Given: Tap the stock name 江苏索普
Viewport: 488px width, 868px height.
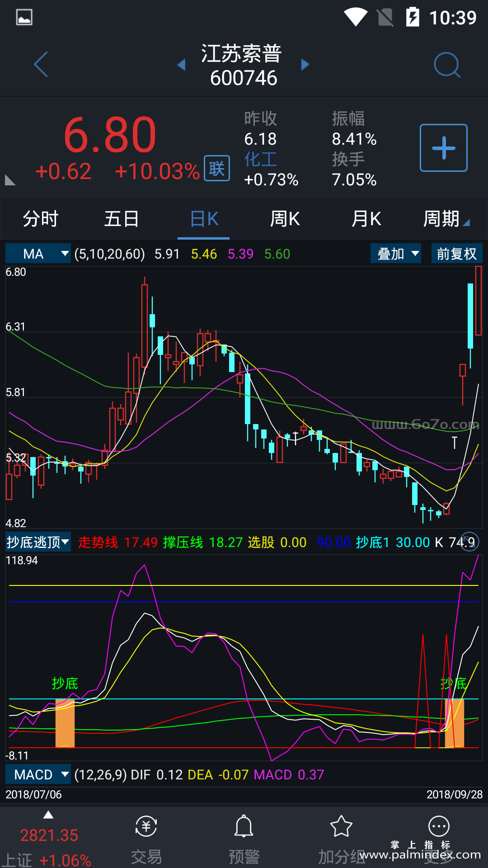Looking at the screenshot, I should (241, 53).
